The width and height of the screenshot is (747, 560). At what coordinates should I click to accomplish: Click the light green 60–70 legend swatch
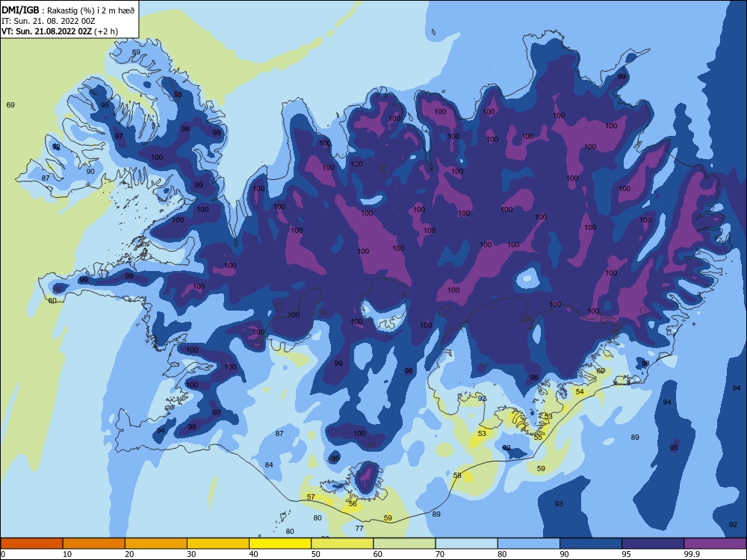(404, 544)
